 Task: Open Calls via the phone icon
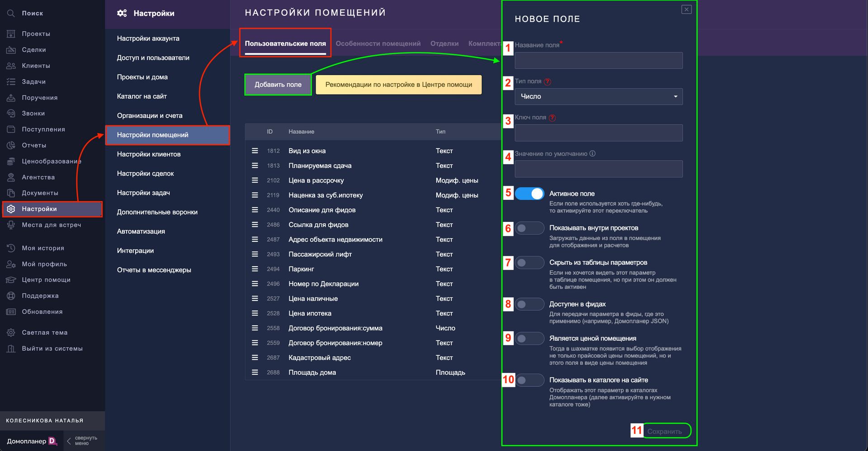11,113
